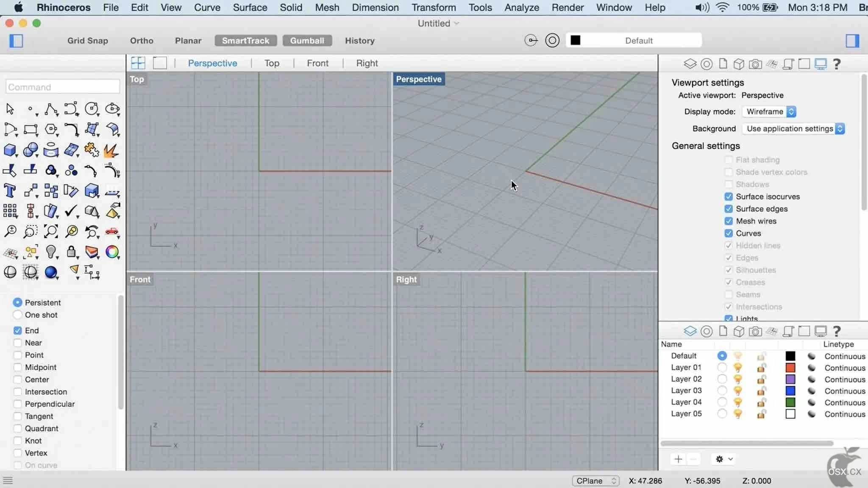
Task: Enable the Midpoint object snap
Action: click(x=17, y=367)
